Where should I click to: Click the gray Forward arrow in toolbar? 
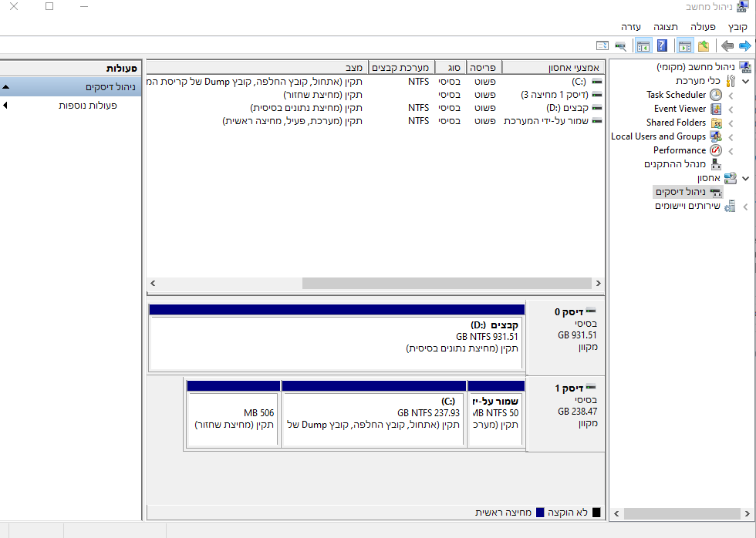click(x=727, y=46)
